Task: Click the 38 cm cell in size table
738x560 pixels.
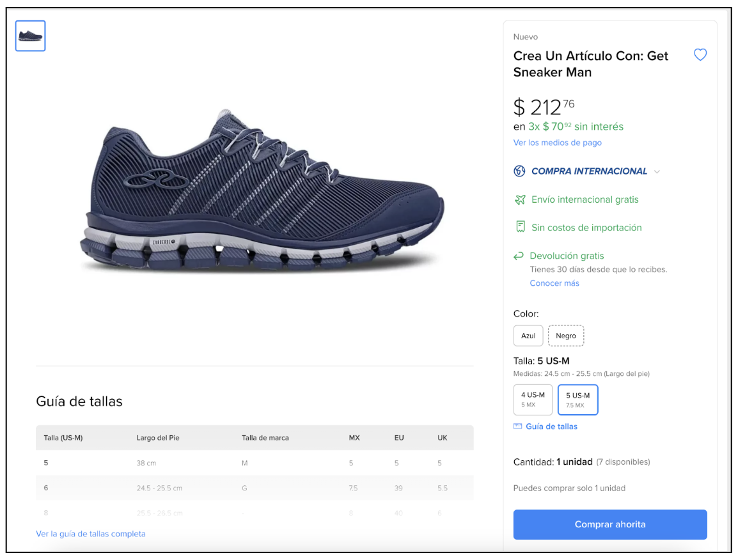Action: coord(146,463)
